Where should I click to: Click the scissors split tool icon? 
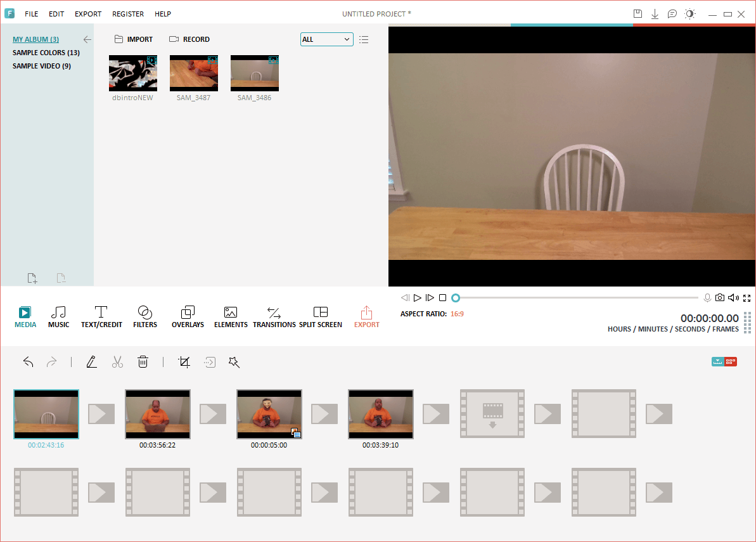click(117, 362)
